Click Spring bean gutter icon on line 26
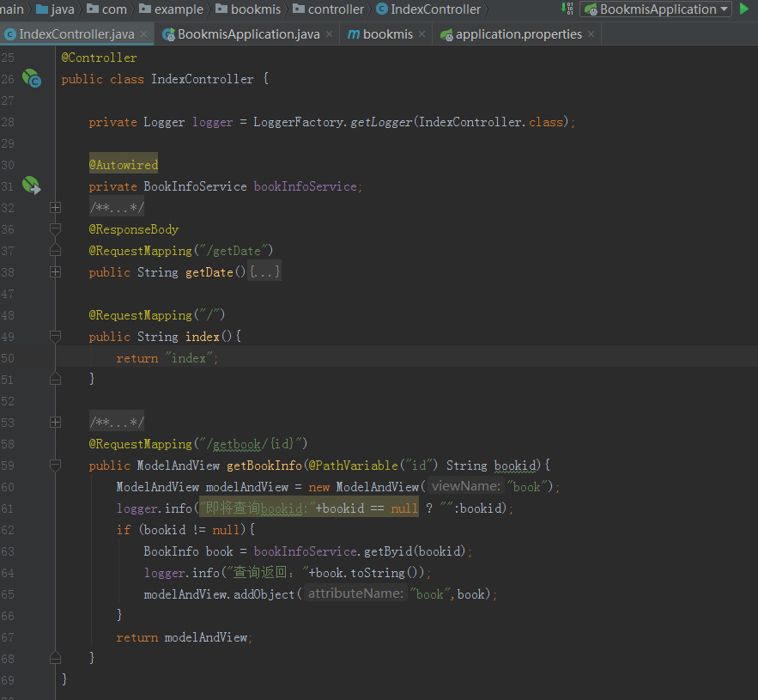Viewport: 758px width, 700px height. (32, 78)
